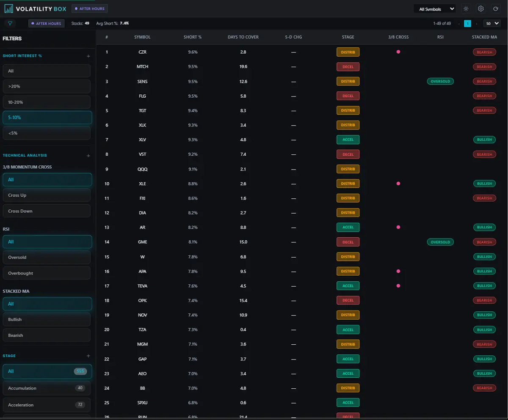
Task: Sort by DAYS TO COVER column header
Action: click(x=243, y=37)
